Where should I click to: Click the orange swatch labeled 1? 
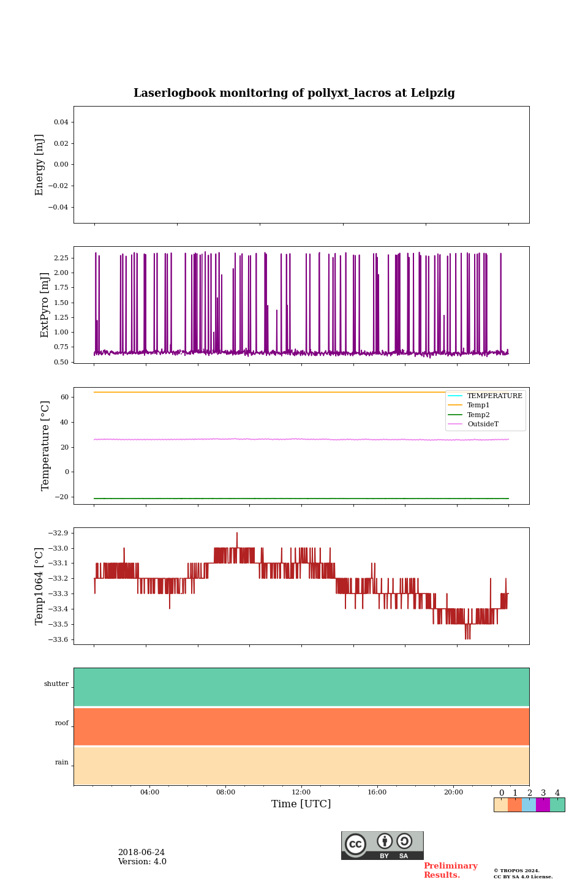tap(514, 805)
